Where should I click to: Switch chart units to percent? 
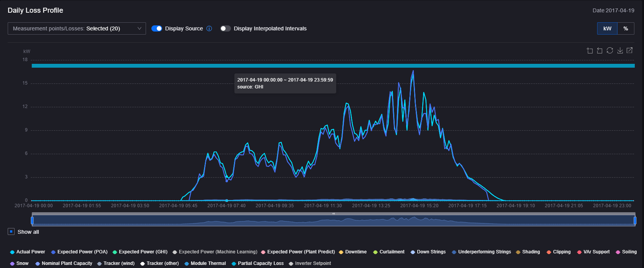[x=626, y=28]
